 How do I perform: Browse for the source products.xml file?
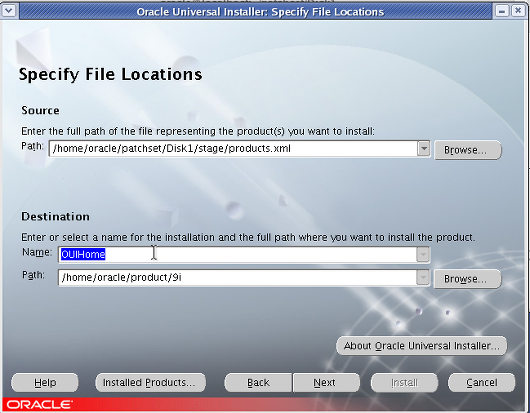467,150
